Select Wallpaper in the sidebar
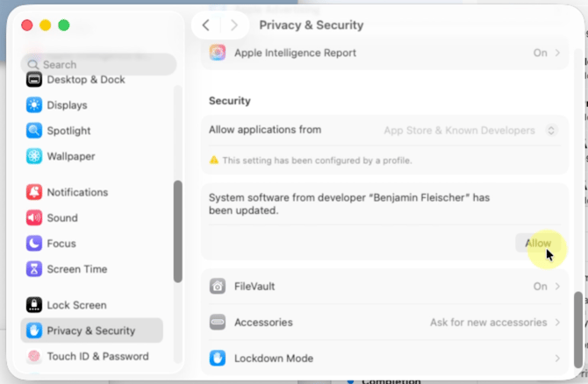This screenshot has width=588, height=384. [92, 156]
